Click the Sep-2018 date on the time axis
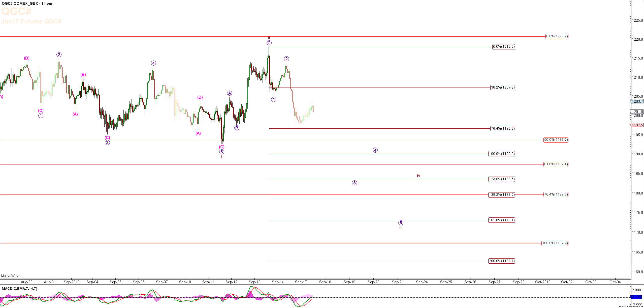644x308 pixels. [72, 282]
